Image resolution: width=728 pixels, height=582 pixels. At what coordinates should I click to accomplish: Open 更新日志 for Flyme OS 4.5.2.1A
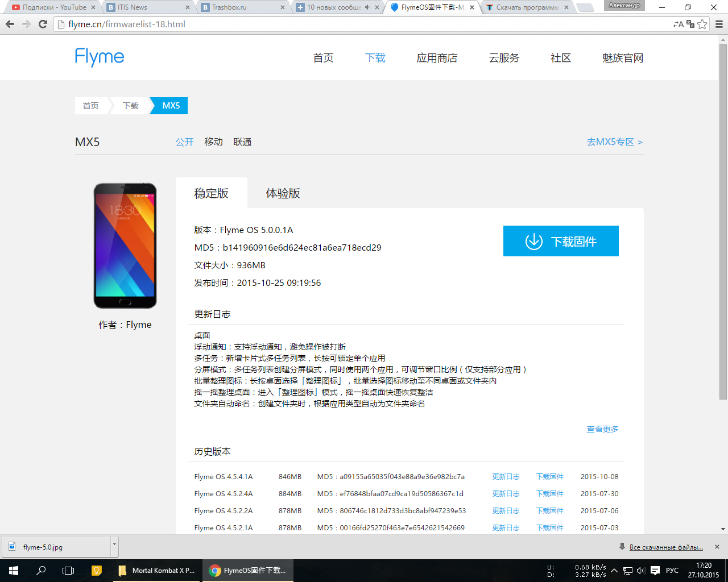coord(506,528)
